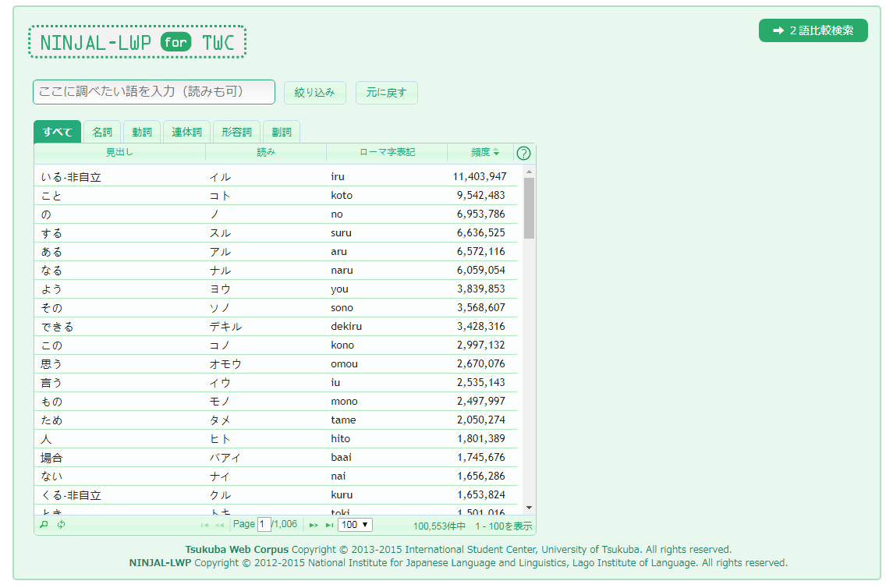Open the 100 rows-per-page dropdown
Image resolution: width=893 pixels, height=588 pixels.
(x=355, y=525)
